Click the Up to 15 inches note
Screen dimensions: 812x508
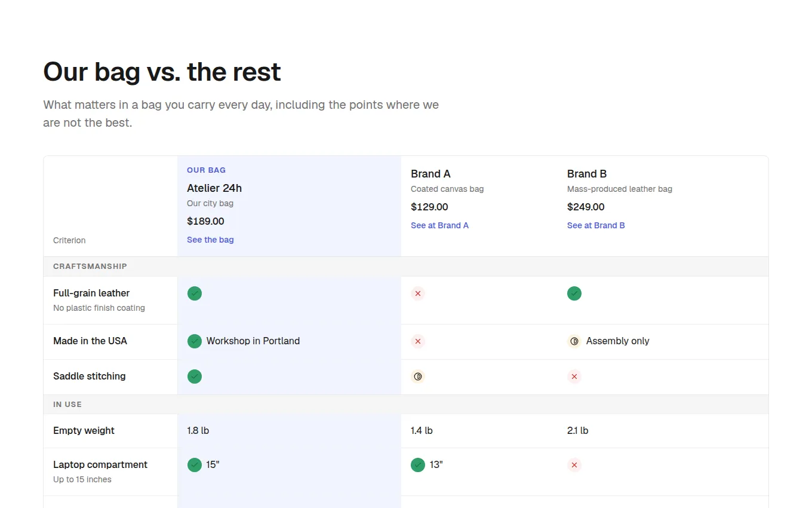pyautogui.click(x=82, y=479)
